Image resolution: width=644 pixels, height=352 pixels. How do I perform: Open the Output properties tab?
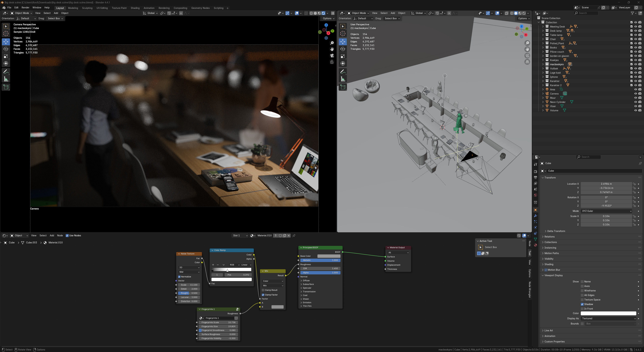(x=535, y=177)
